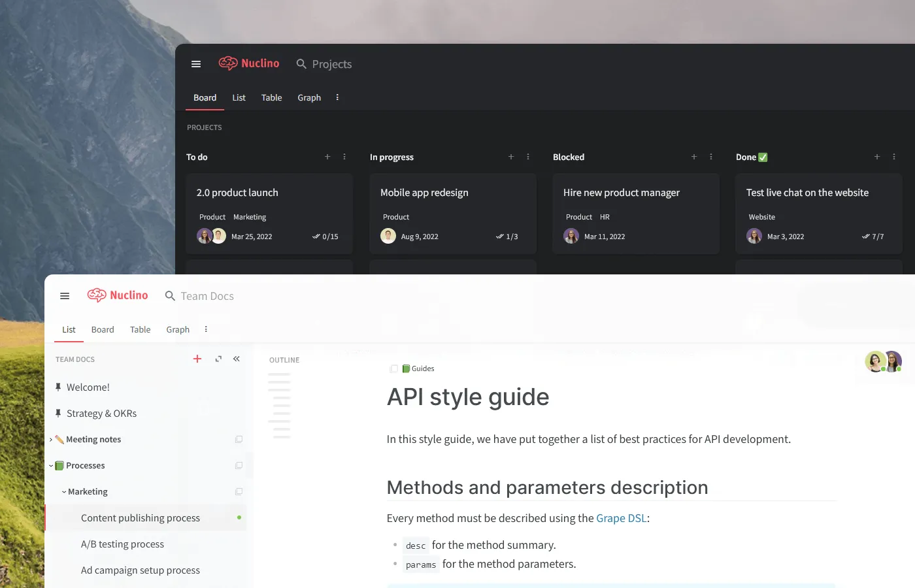Open Blocked column options menu
The image size is (915, 588).
711,157
